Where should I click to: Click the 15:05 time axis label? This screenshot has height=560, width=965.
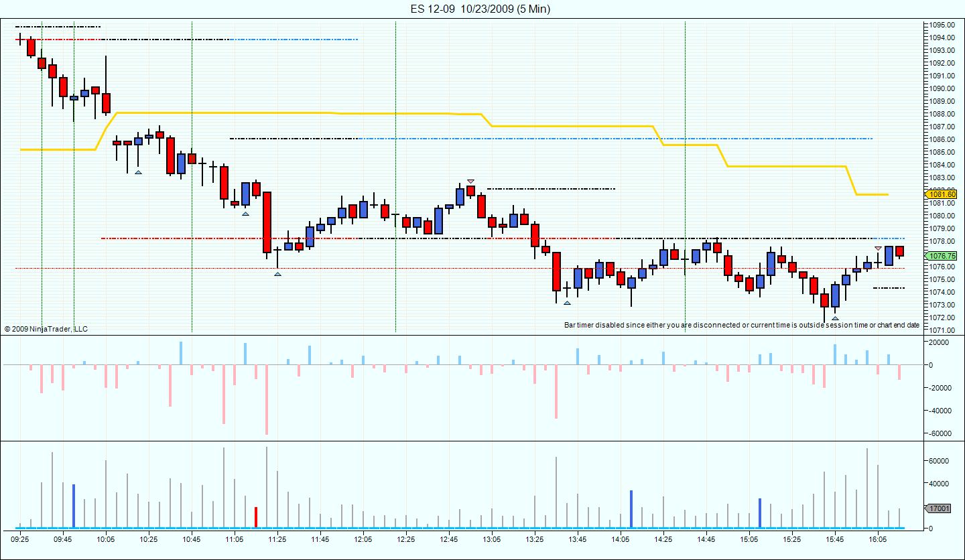click(749, 539)
